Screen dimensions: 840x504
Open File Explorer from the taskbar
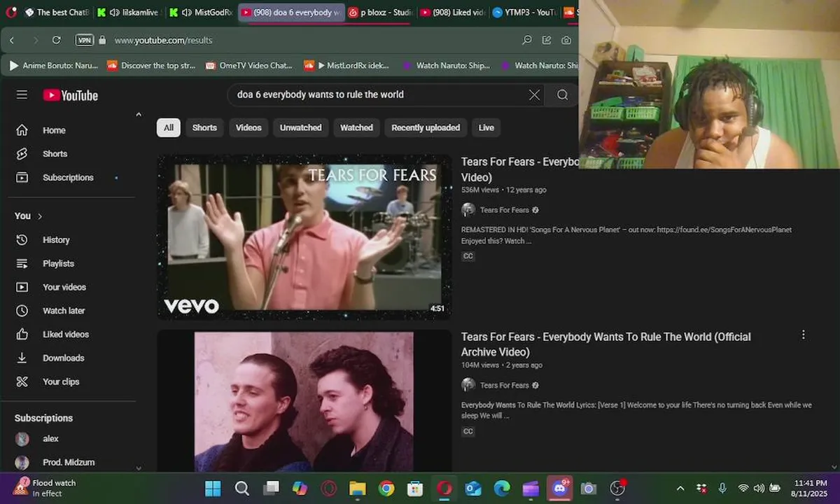coord(358,488)
